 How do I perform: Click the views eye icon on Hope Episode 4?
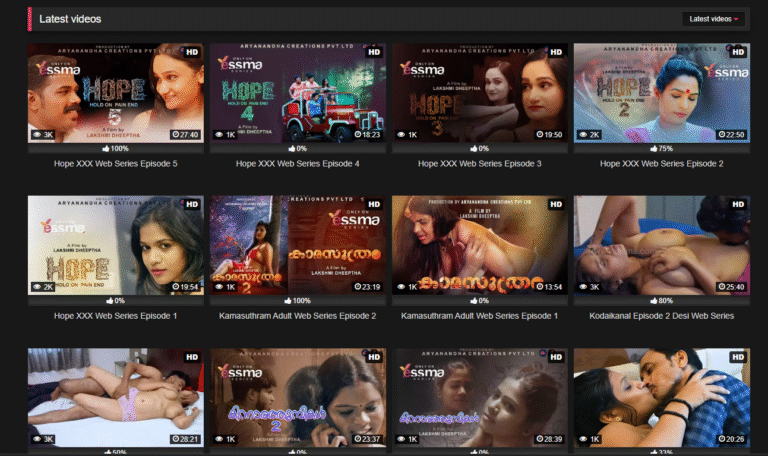[x=219, y=133]
